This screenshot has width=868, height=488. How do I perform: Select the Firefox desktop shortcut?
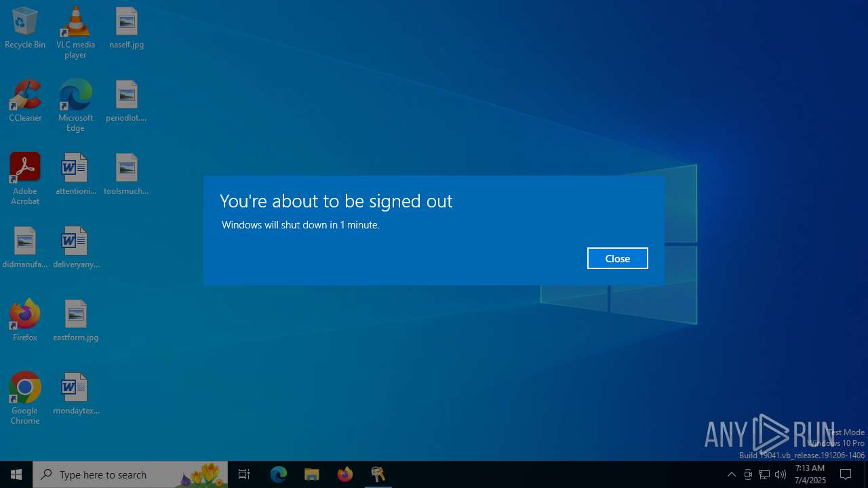(25, 321)
